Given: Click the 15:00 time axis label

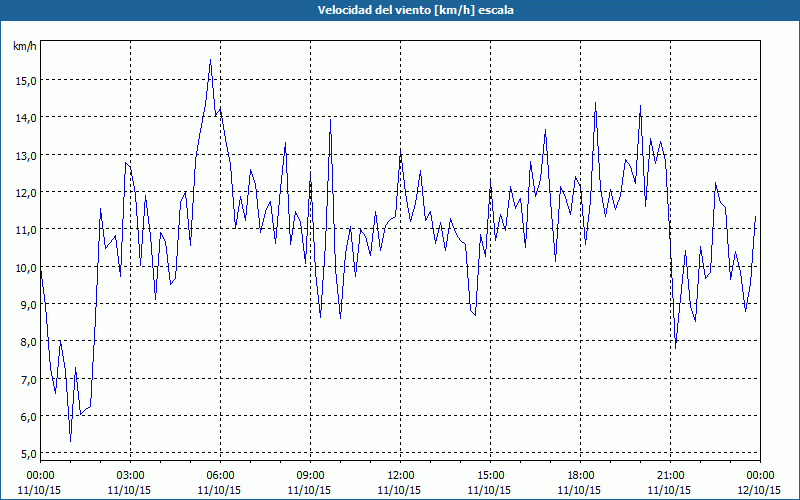Looking at the screenshot, I should click(x=490, y=476).
